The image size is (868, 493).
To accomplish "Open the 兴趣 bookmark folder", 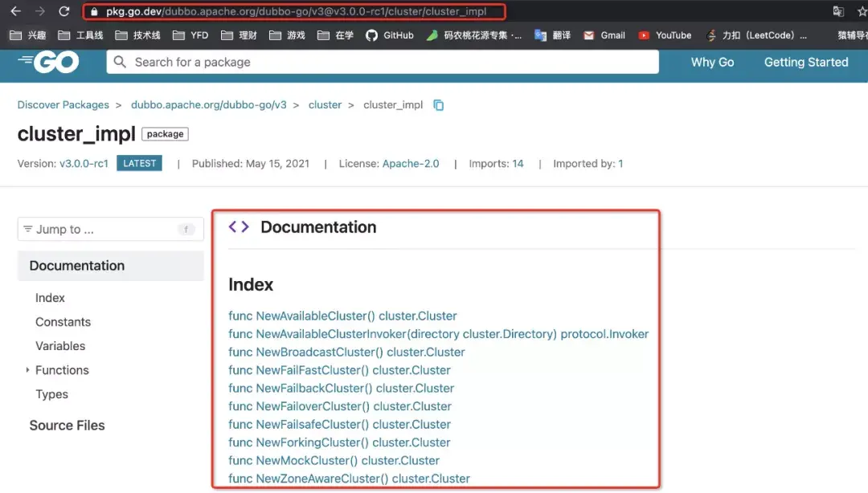I will click(x=28, y=35).
